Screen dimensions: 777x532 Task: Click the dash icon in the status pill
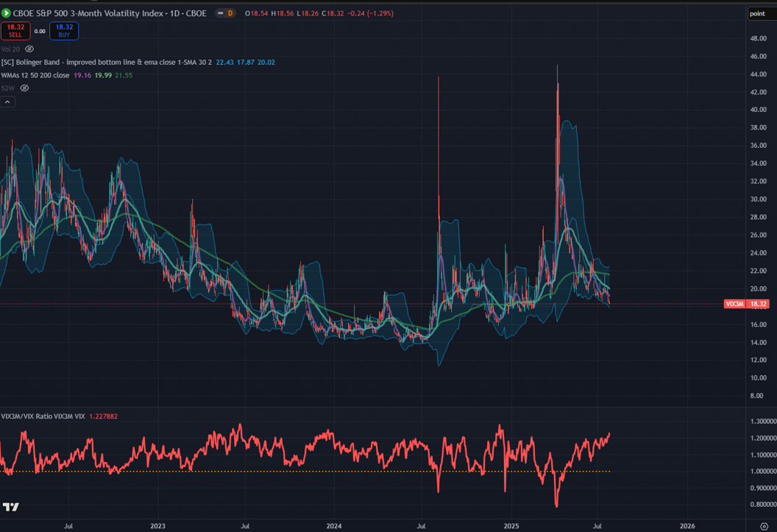tap(221, 13)
